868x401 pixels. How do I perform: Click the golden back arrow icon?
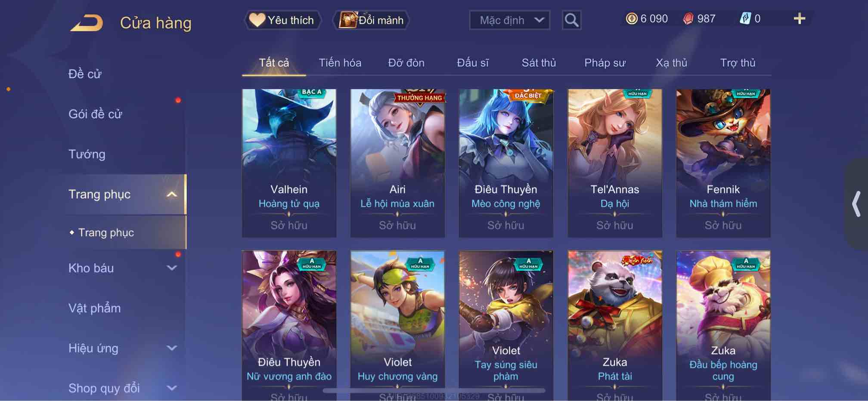coord(87,23)
